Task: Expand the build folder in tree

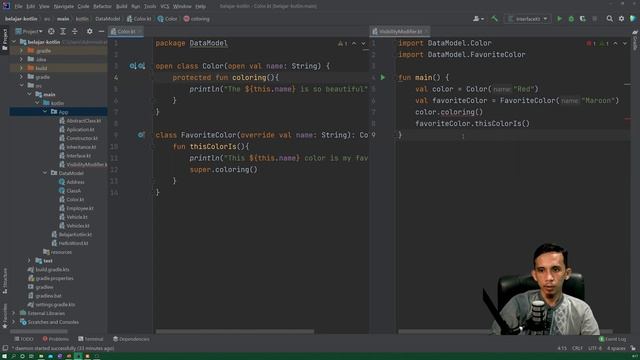Action: (22, 68)
